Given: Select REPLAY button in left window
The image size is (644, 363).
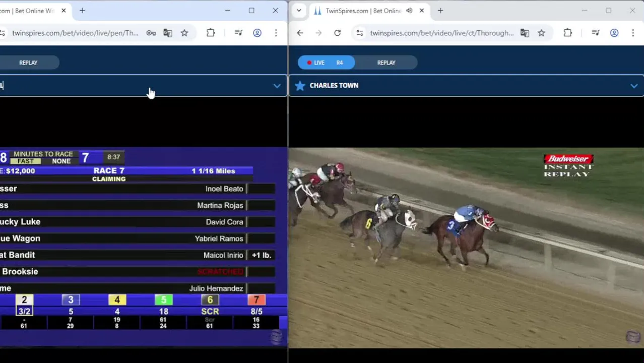Looking at the screenshot, I should click(x=28, y=63).
